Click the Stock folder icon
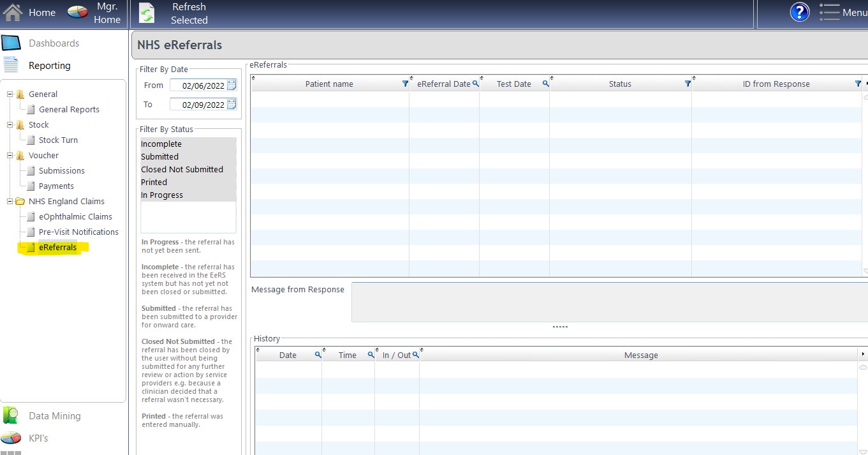 pos(20,124)
